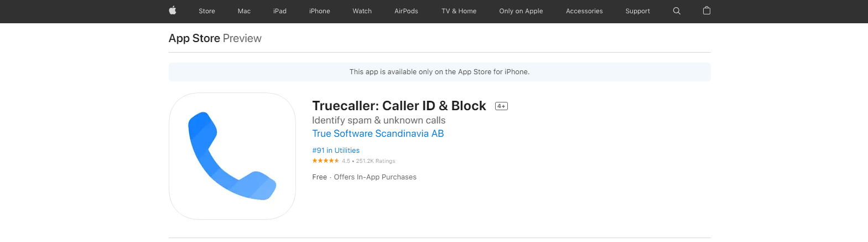Open the Store menu item
The height and width of the screenshot is (242, 868).
207,11
